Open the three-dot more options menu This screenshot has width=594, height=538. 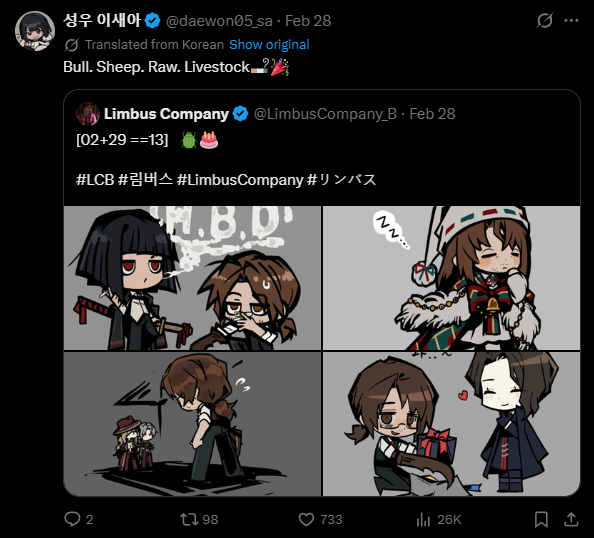pos(571,20)
